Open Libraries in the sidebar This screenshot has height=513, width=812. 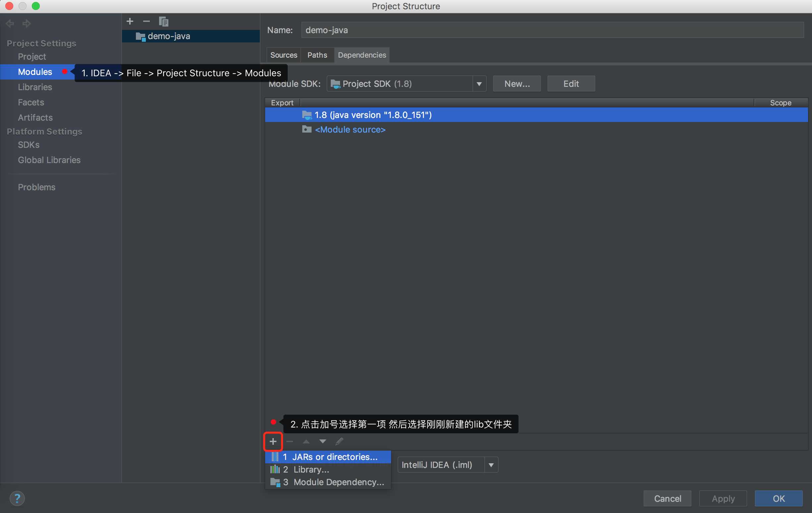pyautogui.click(x=35, y=87)
